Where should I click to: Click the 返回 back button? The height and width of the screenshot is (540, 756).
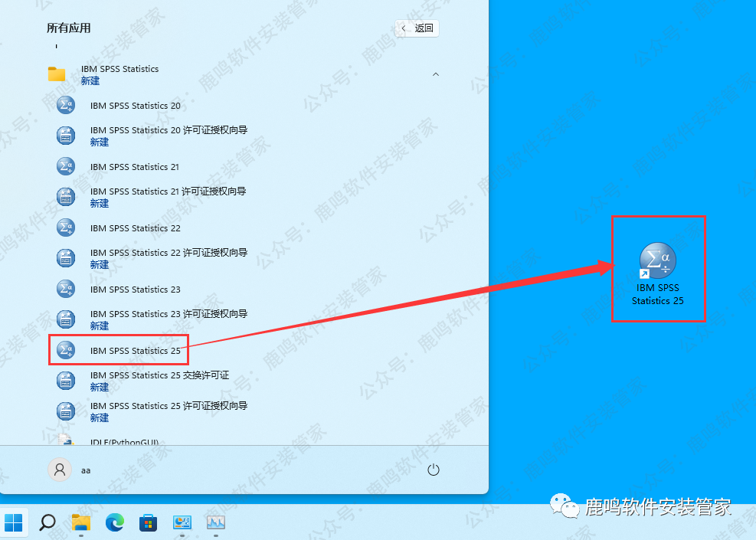[417, 28]
